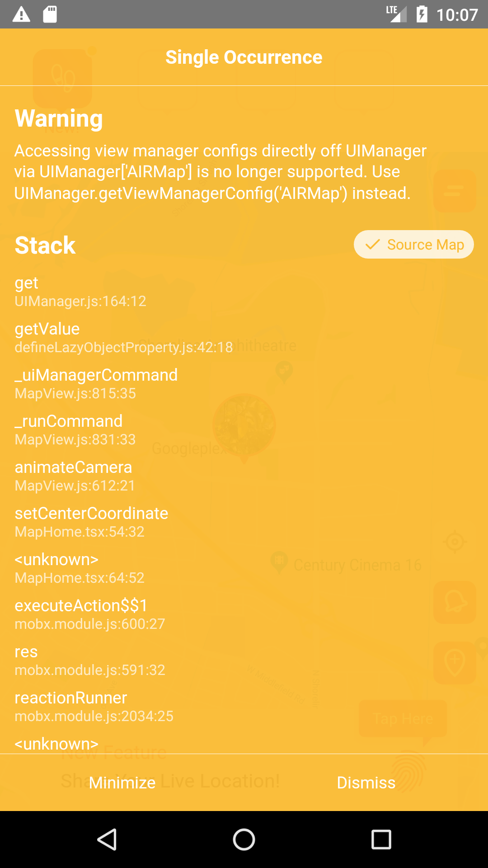
Task: Open setCenterCoordinate frame in MapHome.tsx
Action: click(x=92, y=522)
